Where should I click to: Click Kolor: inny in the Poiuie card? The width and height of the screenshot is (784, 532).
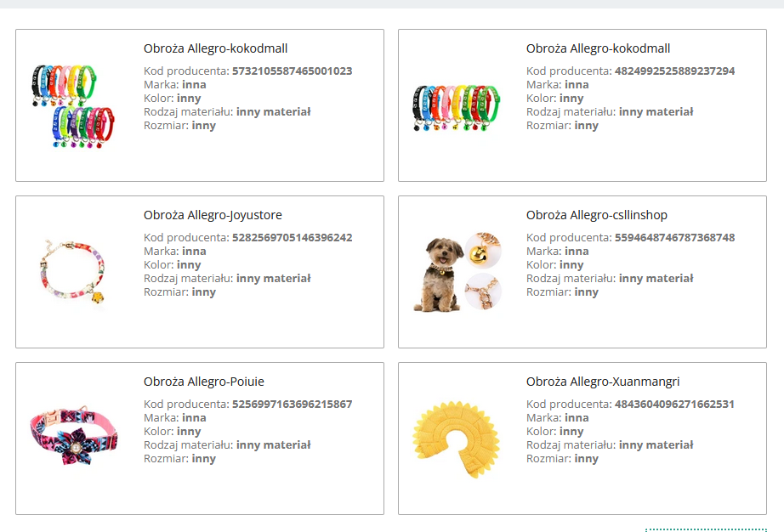(x=173, y=431)
